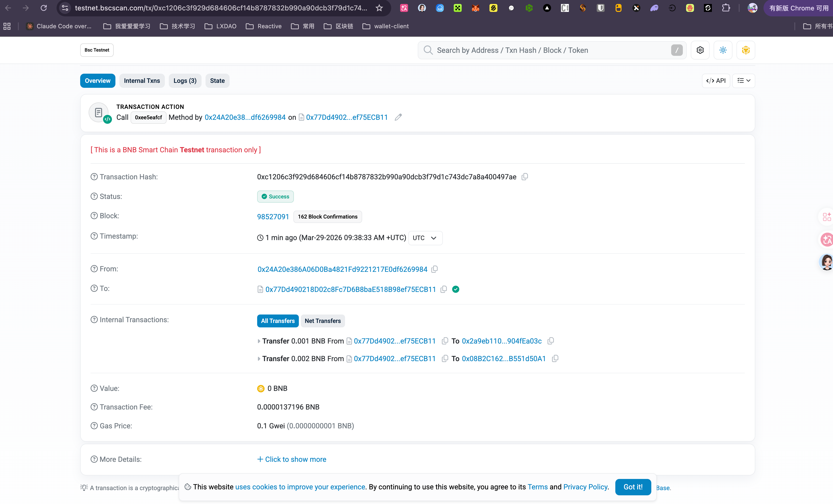Open the list options dropdown beside API

[743, 80]
